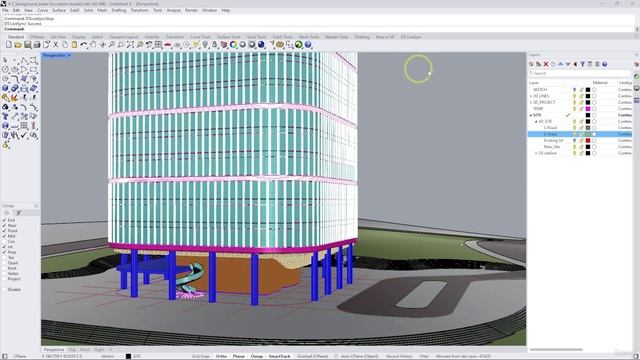This screenshot has width=640, height=360.
Task: Toggle SmartTrack in the status bar
Action: pos(279,356)
